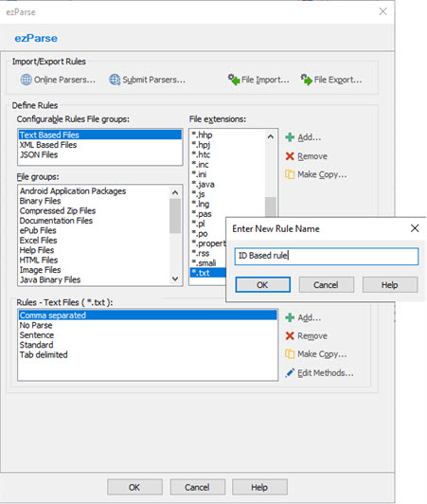Viewport: 427px width, 504px height.
Task: Select Excel Files group
Action: click(94, 241)
